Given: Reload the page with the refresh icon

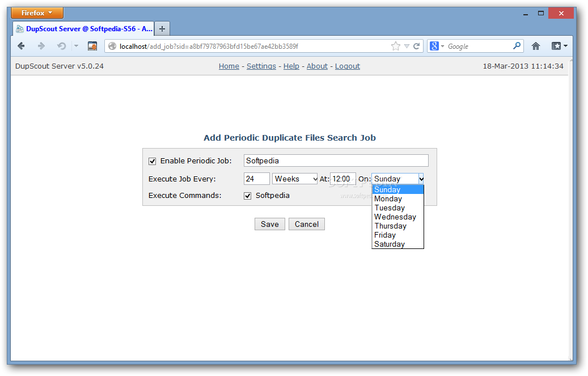Looking at the screenshot, I should click(416, 46).
